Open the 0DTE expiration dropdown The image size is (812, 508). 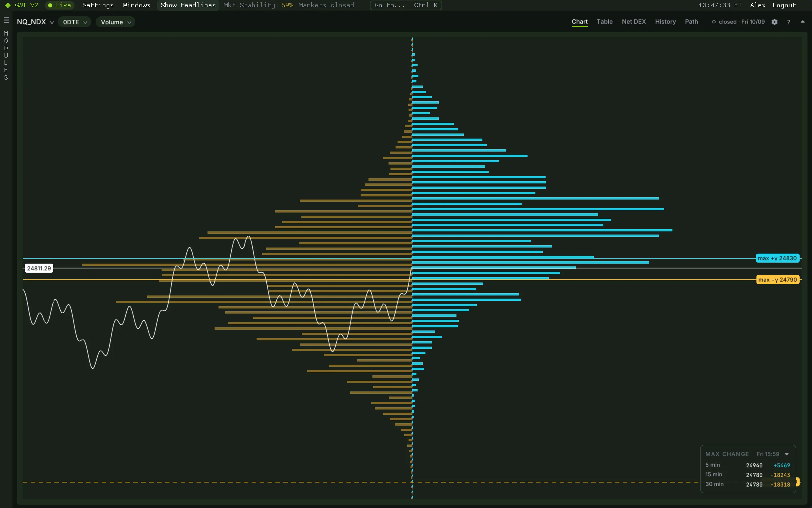[74, 22]
